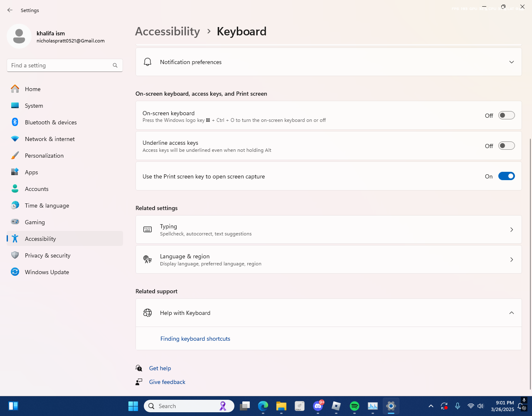Click the Language & region icon
The image size is (532, 416).
(x=148, y=260)
